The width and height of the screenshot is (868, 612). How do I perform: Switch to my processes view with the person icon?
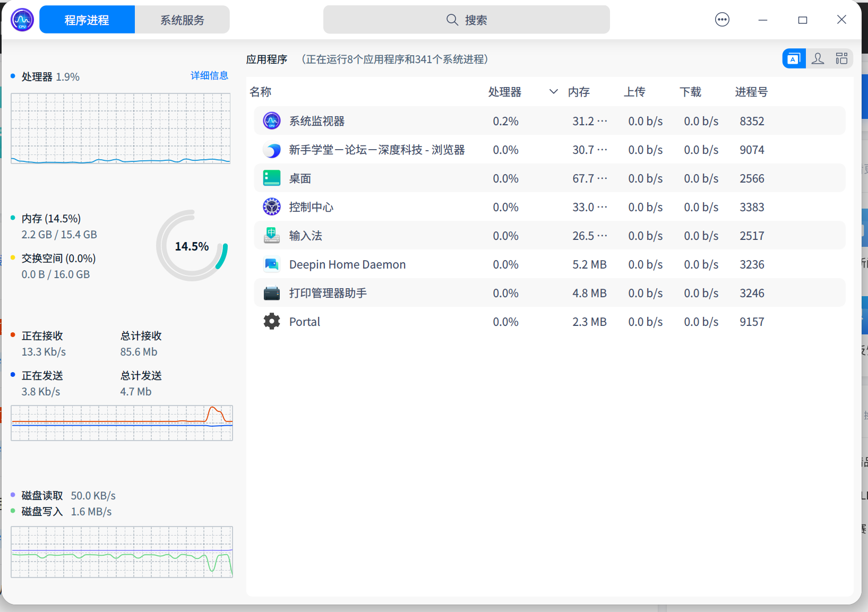[x=818, y=58]
